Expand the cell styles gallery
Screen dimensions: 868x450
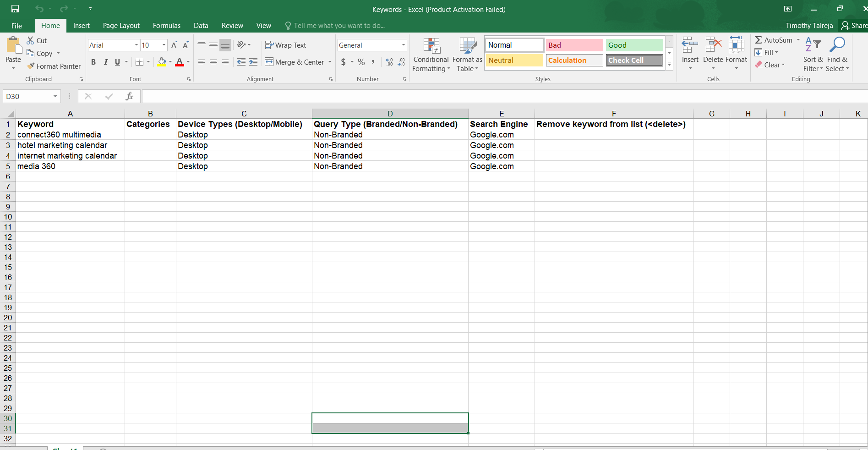[x=669, y=64]
